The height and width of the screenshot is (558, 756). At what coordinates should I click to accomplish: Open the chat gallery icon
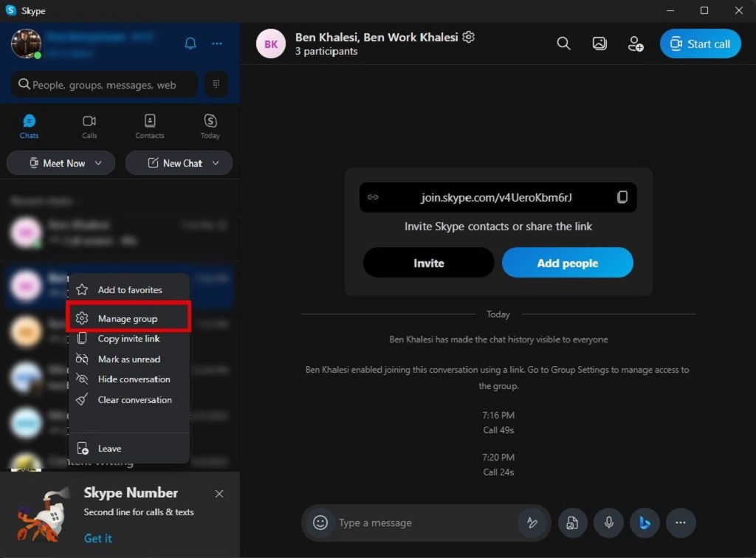(599, 44)
